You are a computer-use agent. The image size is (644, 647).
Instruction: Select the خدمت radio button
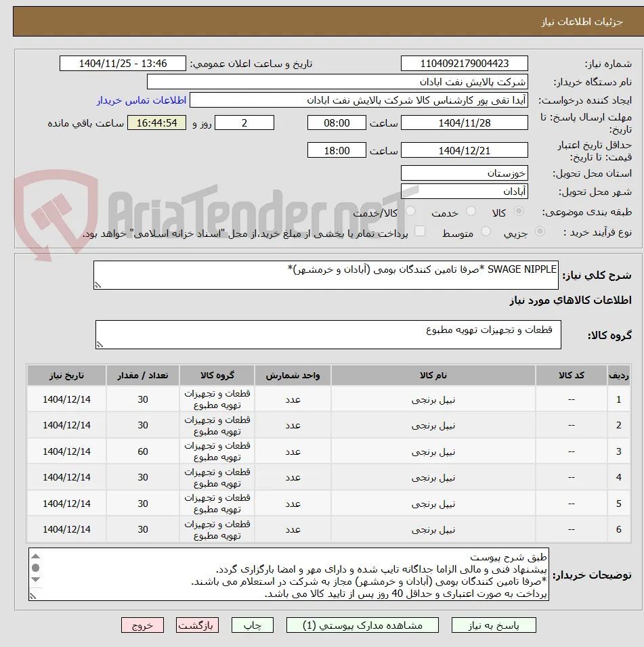point(471,211)
